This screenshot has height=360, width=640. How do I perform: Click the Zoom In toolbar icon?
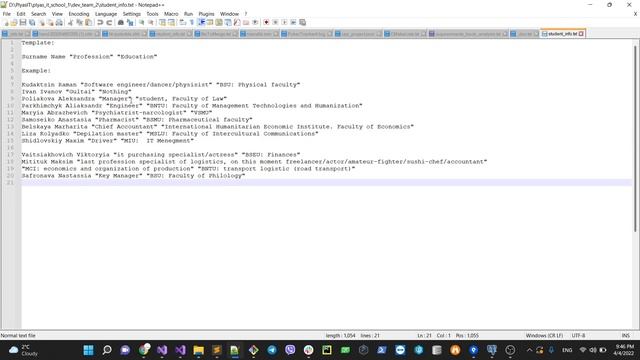142,22
